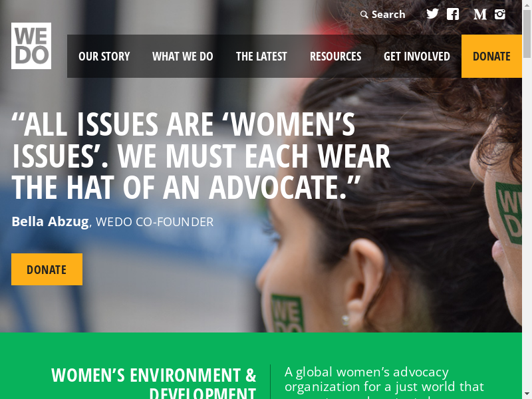Click the Donate button in navigation bar
This screenshot has width=532, height=399.
coord(491,57)
